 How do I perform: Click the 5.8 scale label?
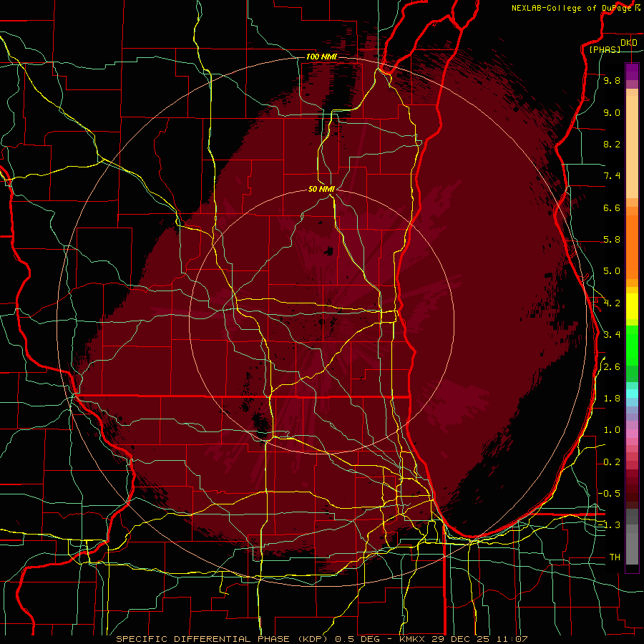(x=612, y=240)
